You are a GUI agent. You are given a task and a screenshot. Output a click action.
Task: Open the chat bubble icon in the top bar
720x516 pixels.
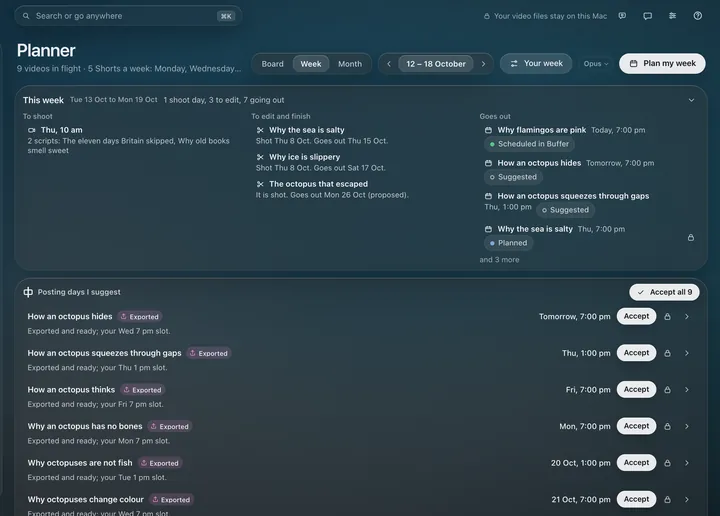click(647, 16)
